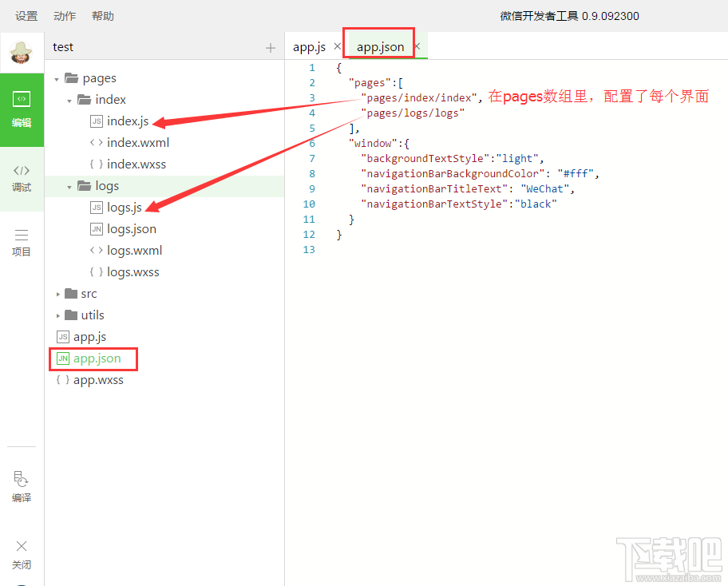
Task: Open logs.json file
Action: point(132,229)
